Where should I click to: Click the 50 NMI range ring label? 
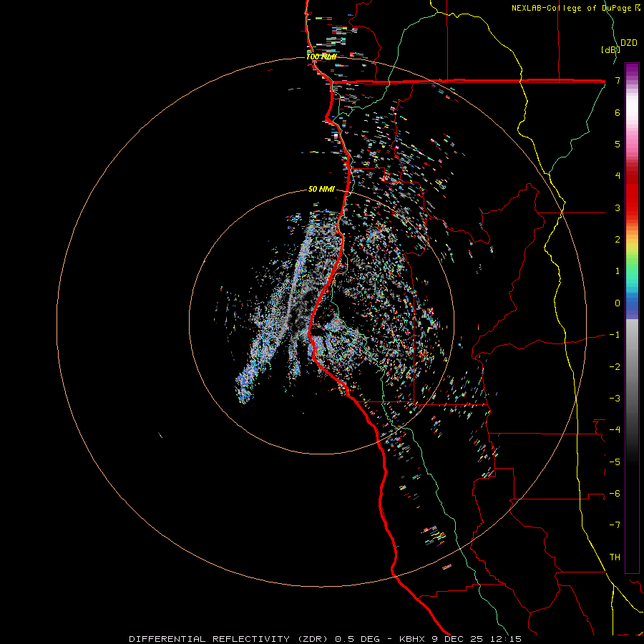point(321,190)
